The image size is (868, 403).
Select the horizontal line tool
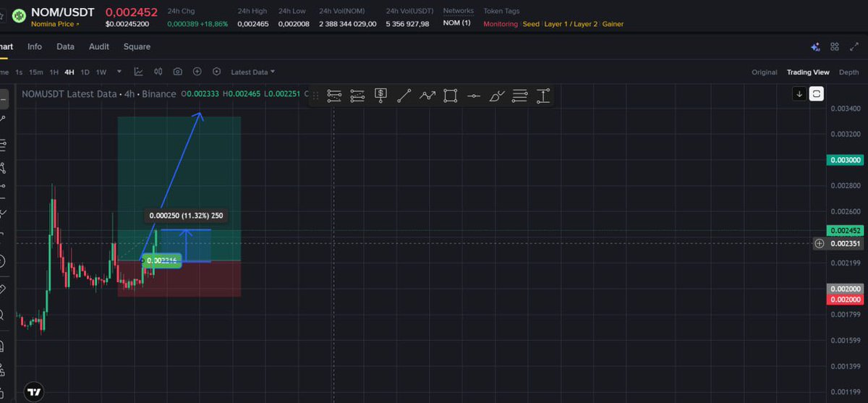point(473,95)
